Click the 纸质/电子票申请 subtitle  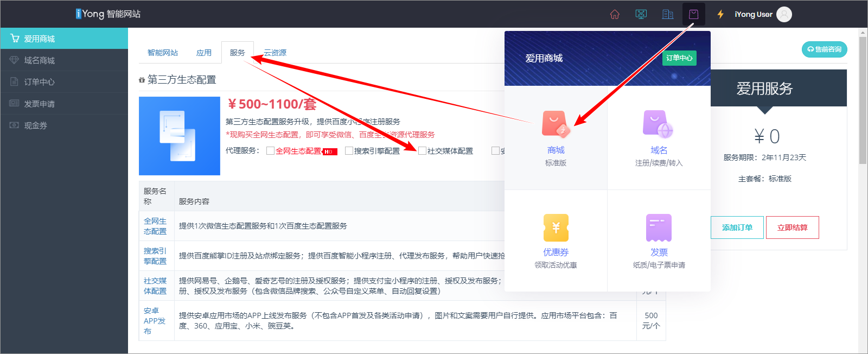pos(659,265)
